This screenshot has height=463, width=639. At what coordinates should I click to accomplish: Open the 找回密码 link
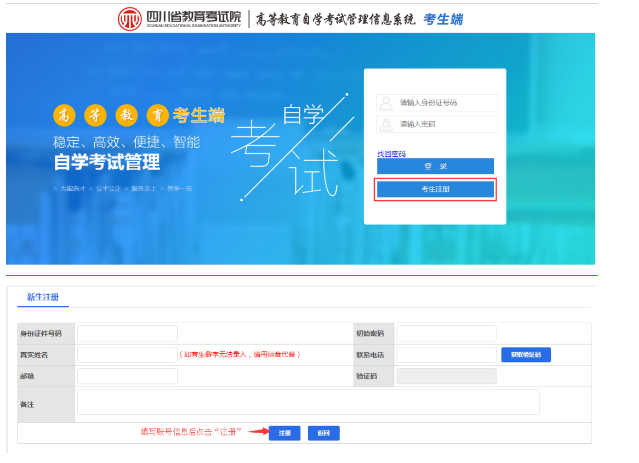391,154
